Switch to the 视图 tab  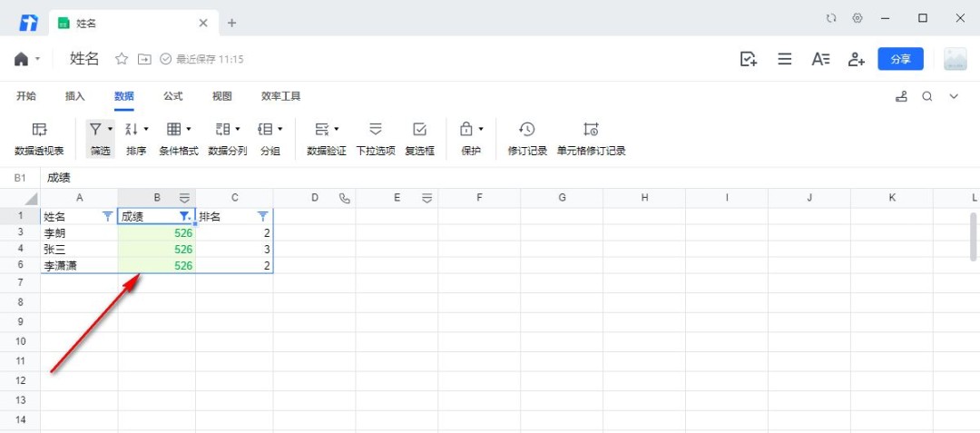point(222,96)
